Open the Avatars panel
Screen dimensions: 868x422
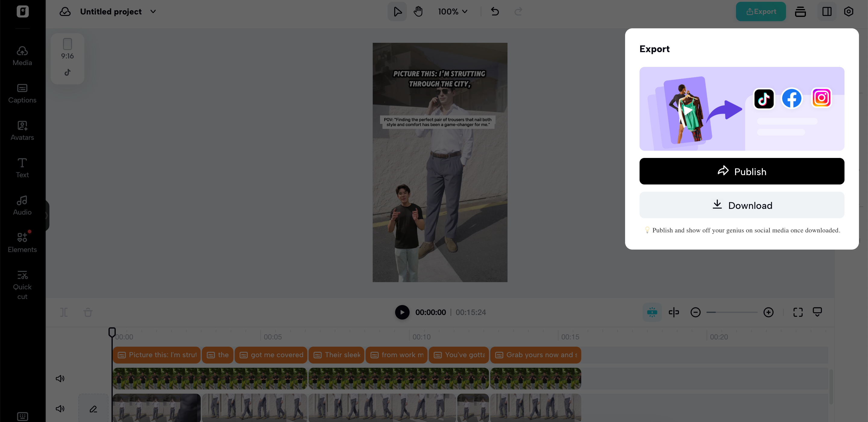coord(22,130)
